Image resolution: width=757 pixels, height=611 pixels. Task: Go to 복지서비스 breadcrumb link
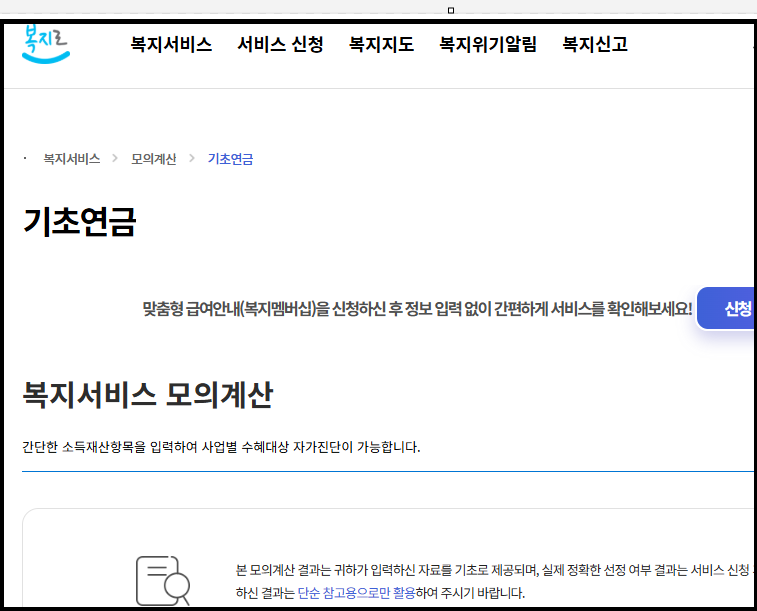click(71, 159)
